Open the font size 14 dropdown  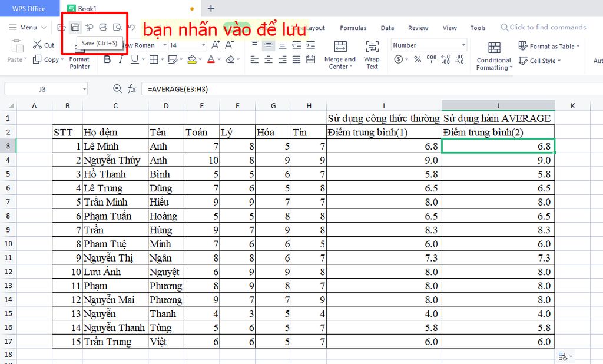203,45
